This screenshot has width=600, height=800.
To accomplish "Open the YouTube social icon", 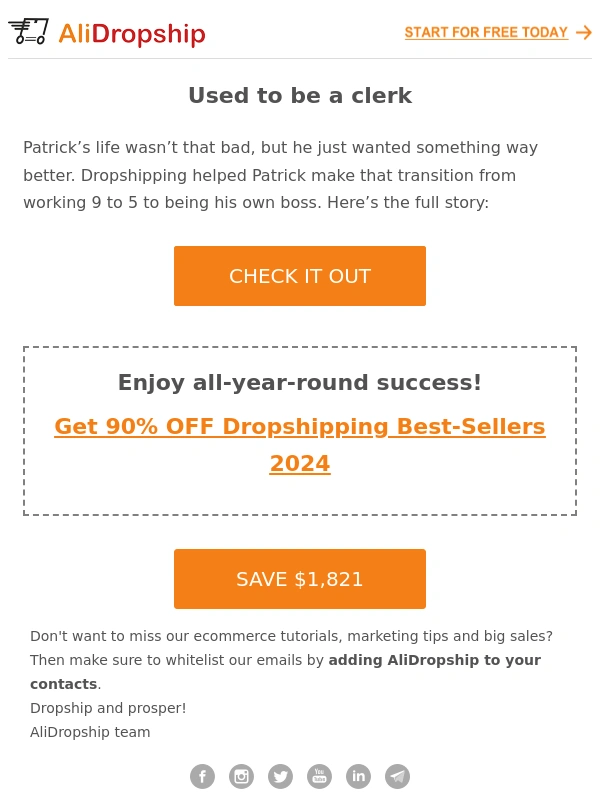I will 319,777.
